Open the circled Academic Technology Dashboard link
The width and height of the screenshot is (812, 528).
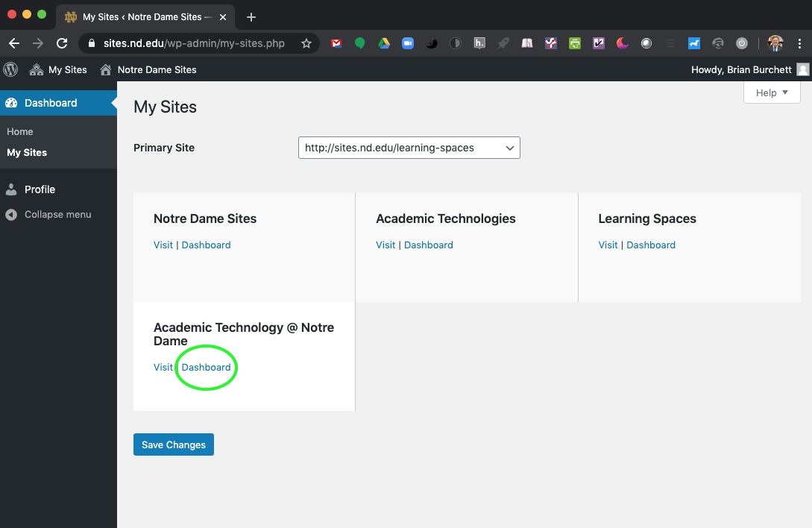206,367
